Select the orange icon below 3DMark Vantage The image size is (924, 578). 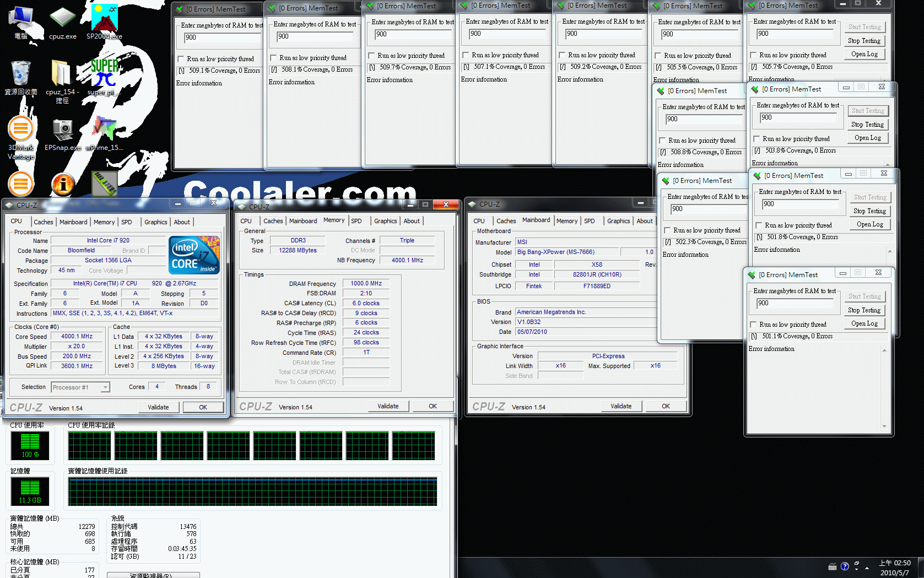(21, 184)
